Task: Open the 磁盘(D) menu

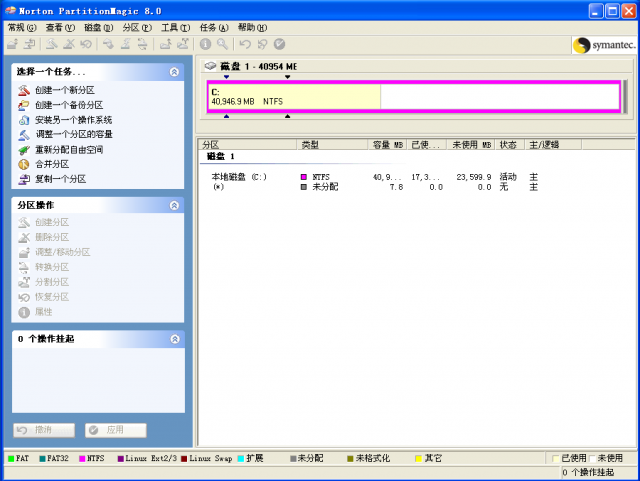Action: pyautogui.click(x=98, y=27)
